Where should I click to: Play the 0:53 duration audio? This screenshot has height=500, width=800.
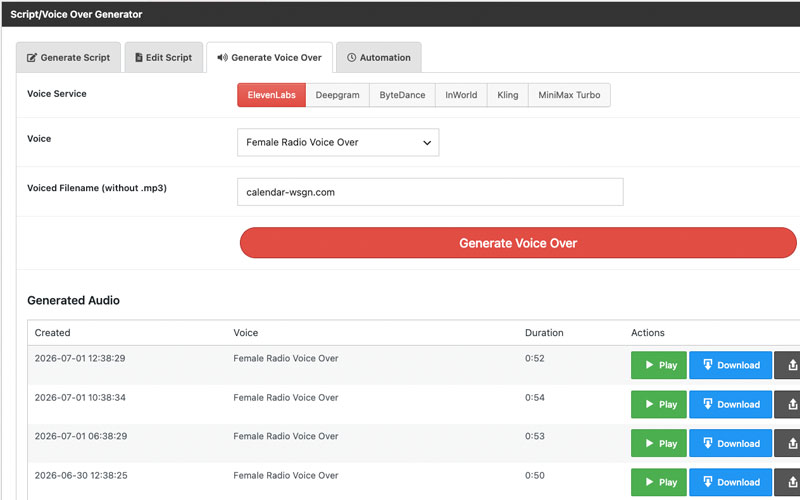coord(659,443)
